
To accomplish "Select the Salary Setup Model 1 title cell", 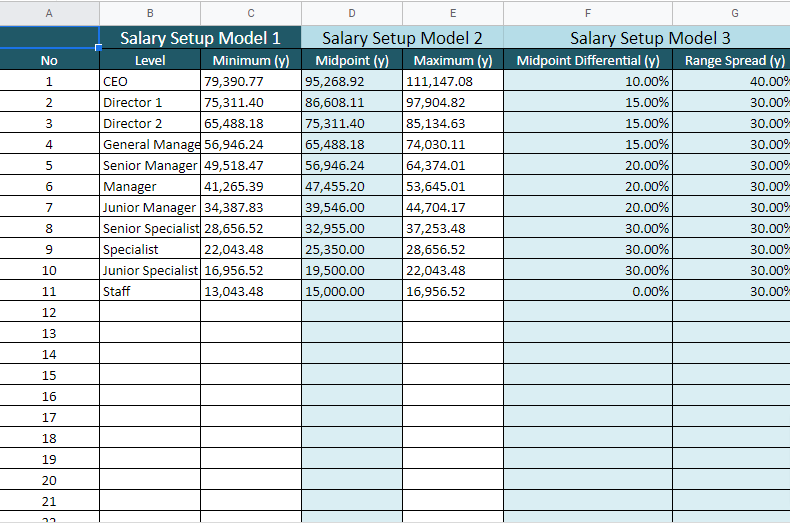I will [200, 38].
